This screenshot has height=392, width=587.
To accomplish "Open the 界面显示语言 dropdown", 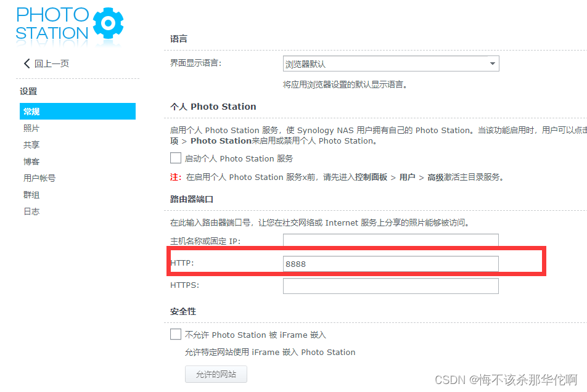I will point(391,63).
